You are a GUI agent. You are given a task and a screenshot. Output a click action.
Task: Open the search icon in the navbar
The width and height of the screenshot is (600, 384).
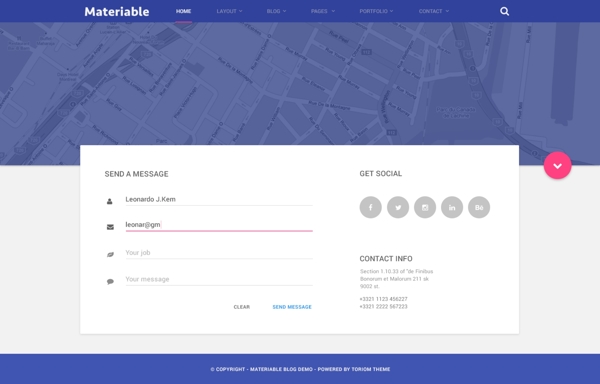[504, 11]
